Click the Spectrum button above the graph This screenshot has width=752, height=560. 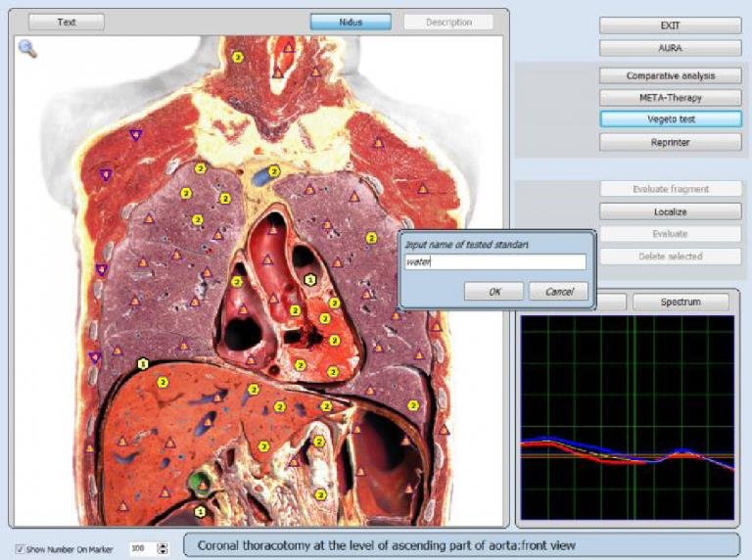(x=680, y=302)
